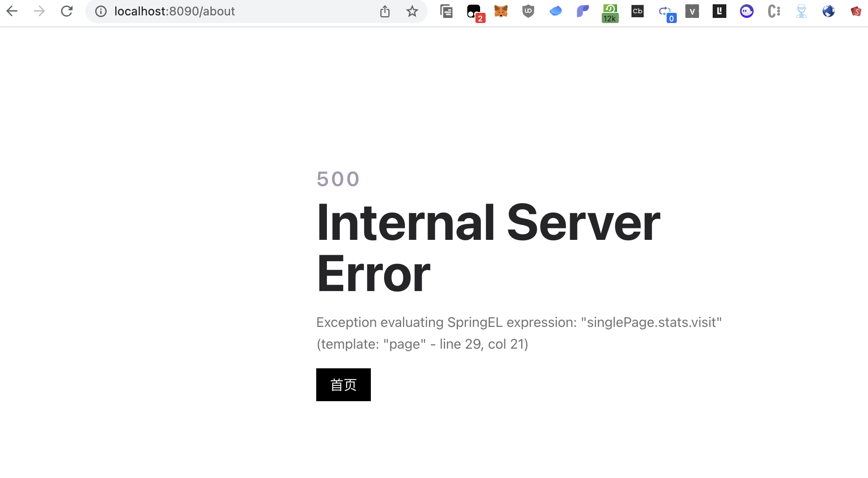Open the blue globe extension icon

[828, 11]
